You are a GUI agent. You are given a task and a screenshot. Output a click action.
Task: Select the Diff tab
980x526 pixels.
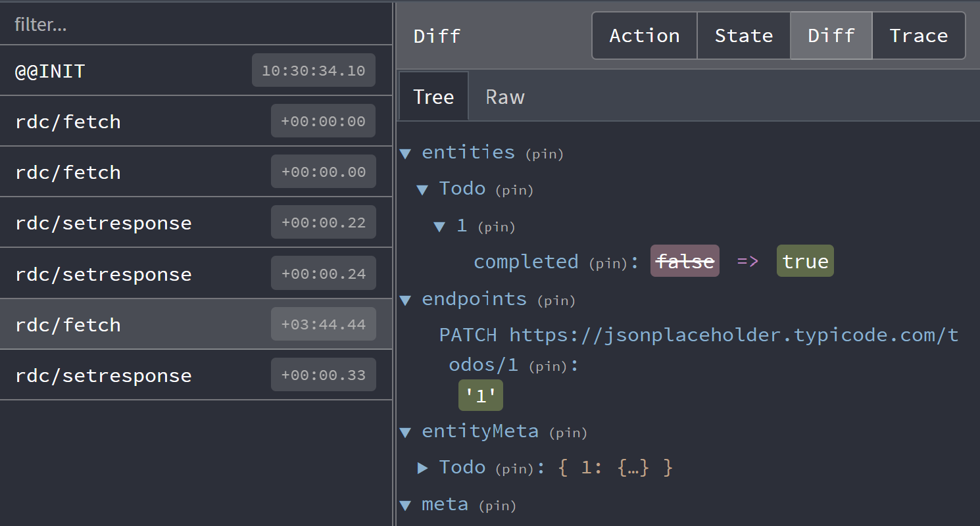[x=831, y=36]
